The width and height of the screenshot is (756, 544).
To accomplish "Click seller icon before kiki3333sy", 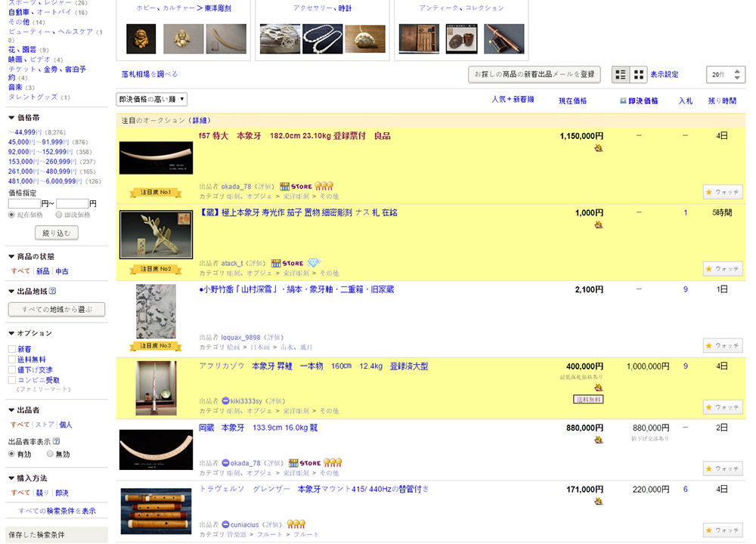I will 225,401.
